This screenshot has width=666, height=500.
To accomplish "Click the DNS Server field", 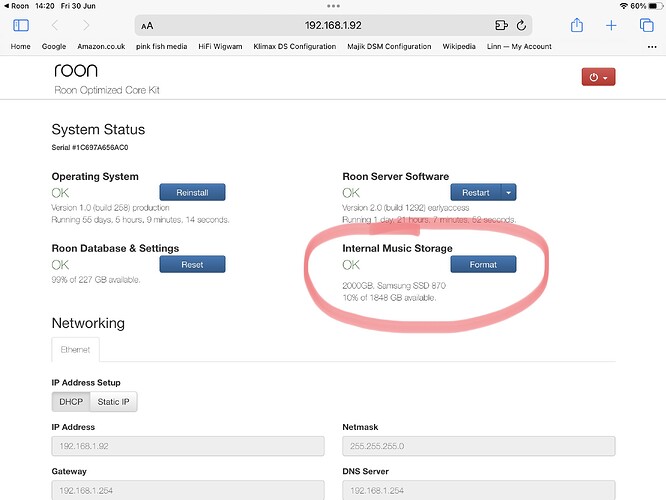I will [479, 490].
